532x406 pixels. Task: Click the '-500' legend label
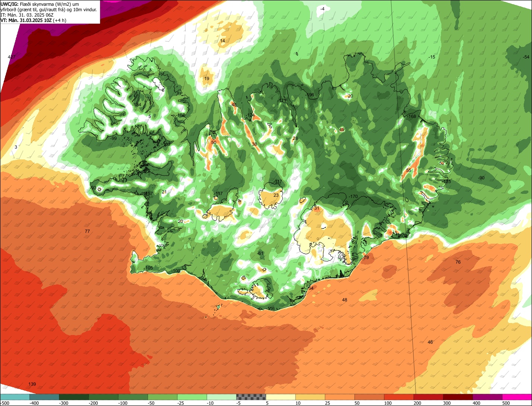5,403
